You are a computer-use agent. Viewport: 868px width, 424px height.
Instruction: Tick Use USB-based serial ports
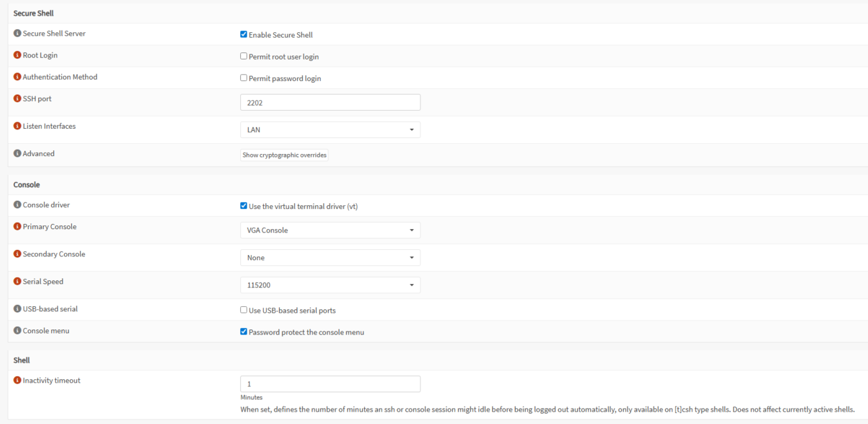pos(244,310)
